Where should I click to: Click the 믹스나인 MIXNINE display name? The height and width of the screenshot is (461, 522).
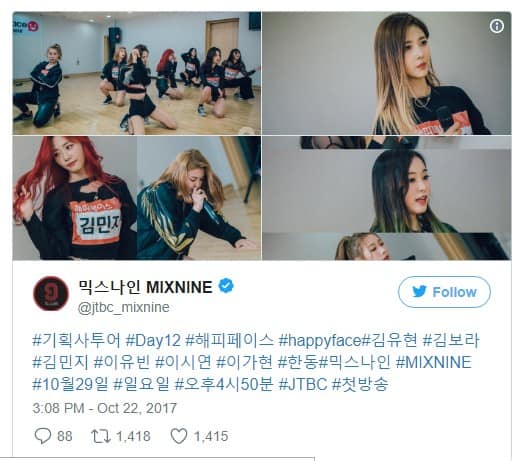(x=145, y=287)
